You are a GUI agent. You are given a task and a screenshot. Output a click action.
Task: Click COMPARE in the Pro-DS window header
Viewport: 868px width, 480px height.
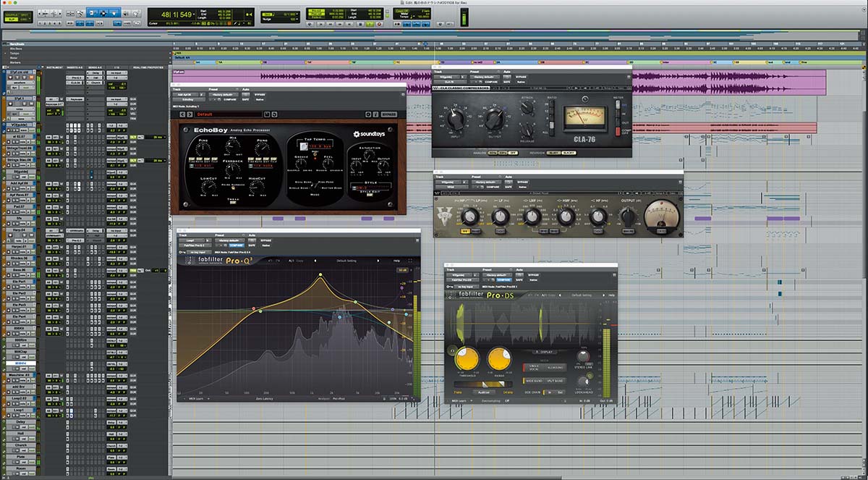(504, 280)
